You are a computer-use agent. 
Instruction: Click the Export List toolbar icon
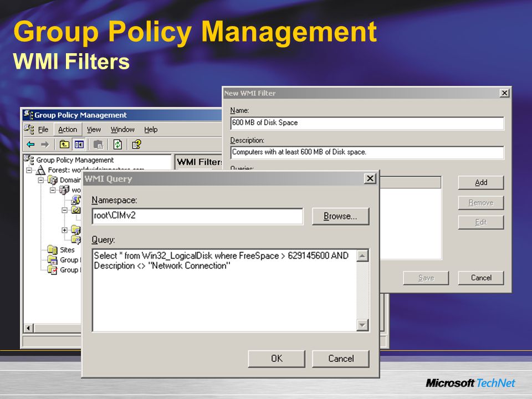(98, 145)
